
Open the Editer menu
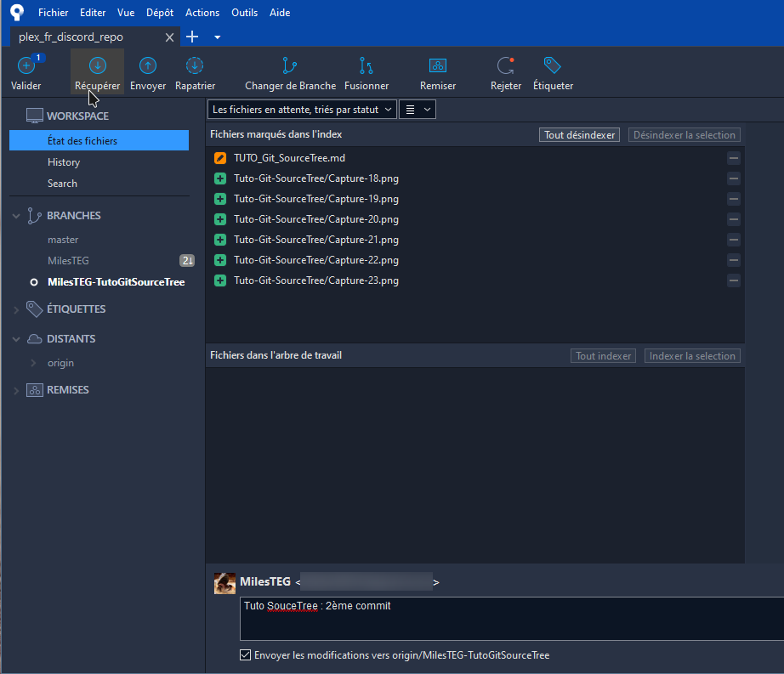tap(93, 13)
